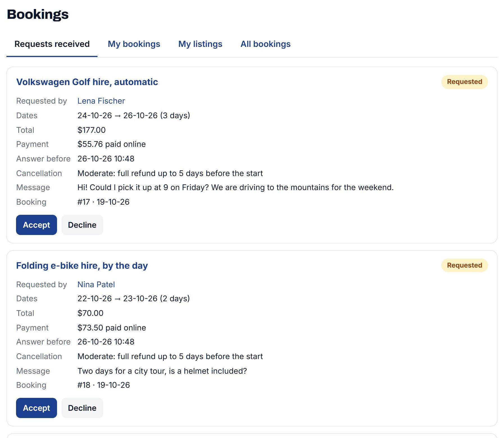The width and height of the screenshot is (504, 438).
Task: Open the My listings tab
Action: pyautogui.click(x=200, y=44)
